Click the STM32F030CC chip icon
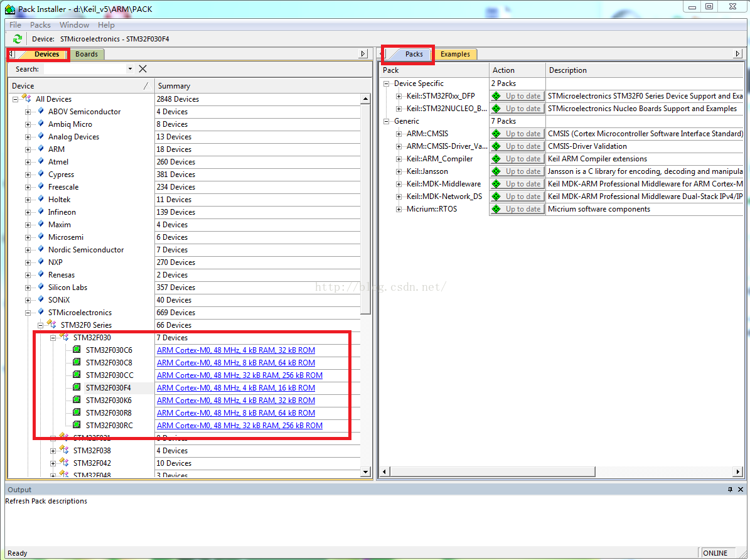The height and width of the screenshot is (560, 750). pos(77,374)
